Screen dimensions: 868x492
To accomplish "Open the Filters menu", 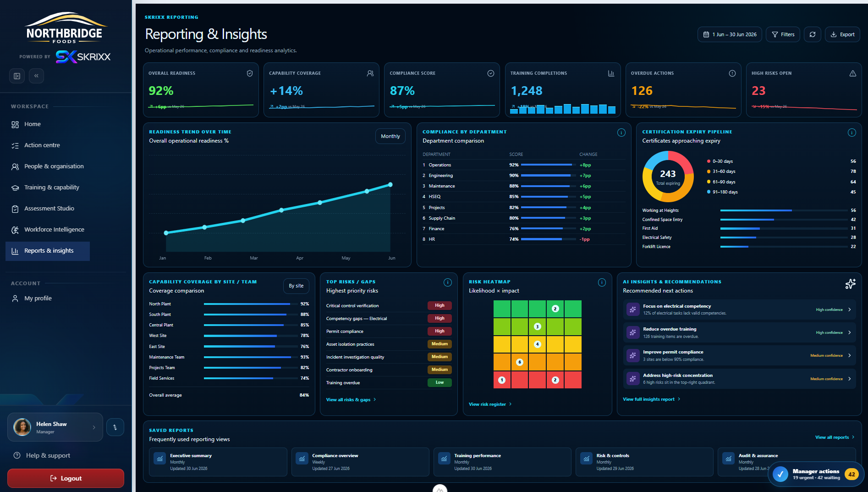I will point(783,34).
